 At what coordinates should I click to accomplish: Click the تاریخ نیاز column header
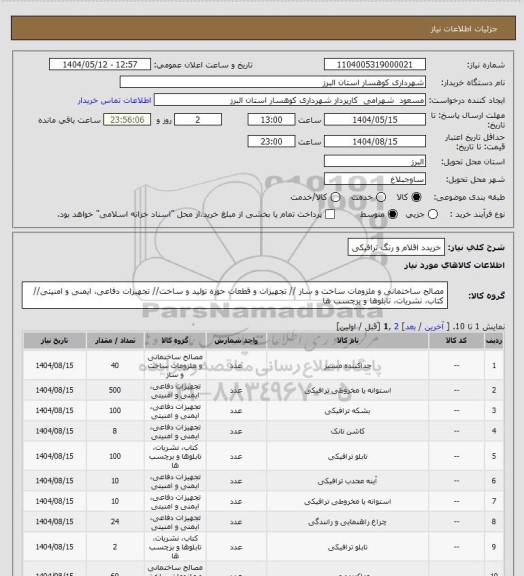(x=54, y=341)
